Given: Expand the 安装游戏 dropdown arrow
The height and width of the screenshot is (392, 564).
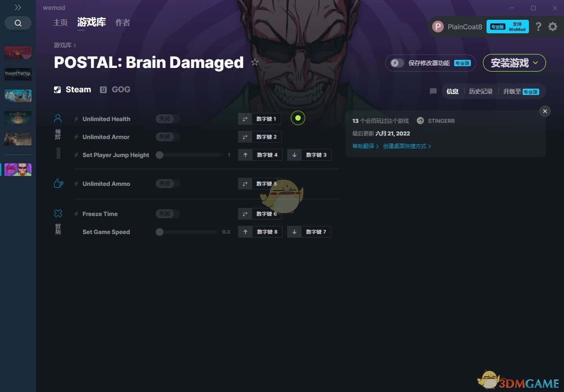Looking at the screenshot, I should point(536,63).
